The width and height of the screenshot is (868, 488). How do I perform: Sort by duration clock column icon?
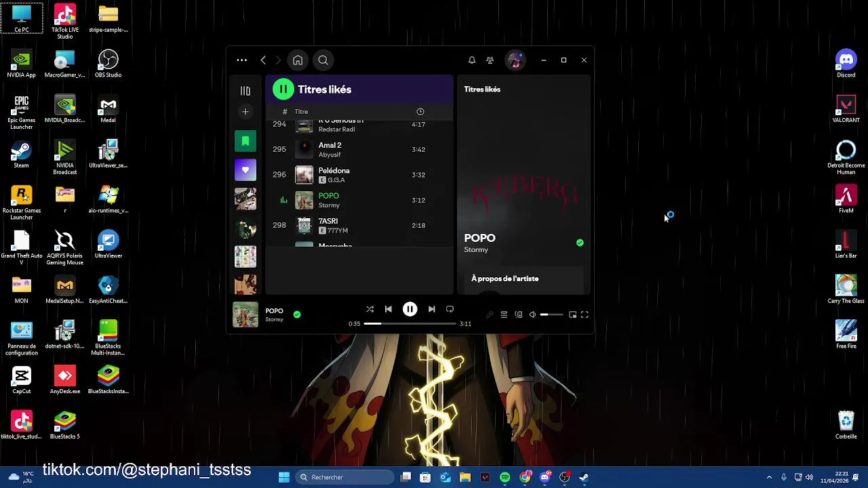[x=420, y=112]
